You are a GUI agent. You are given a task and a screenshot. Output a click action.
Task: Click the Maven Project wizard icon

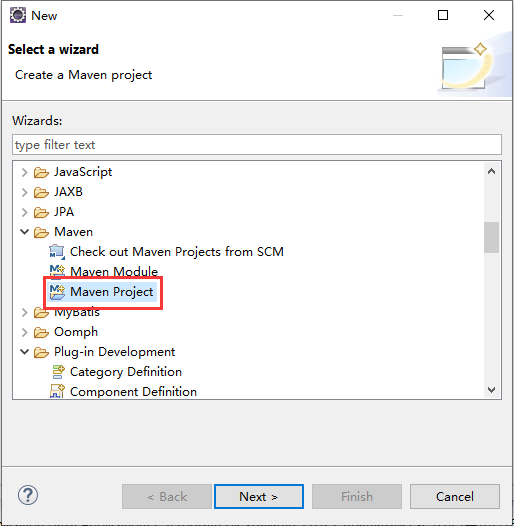pos(57,292)
